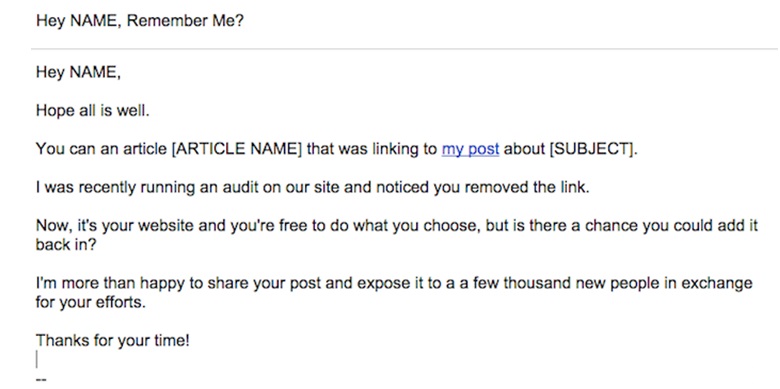Click the signature separator dashes
Screen dimensions: 780x389
click(41, 380)
